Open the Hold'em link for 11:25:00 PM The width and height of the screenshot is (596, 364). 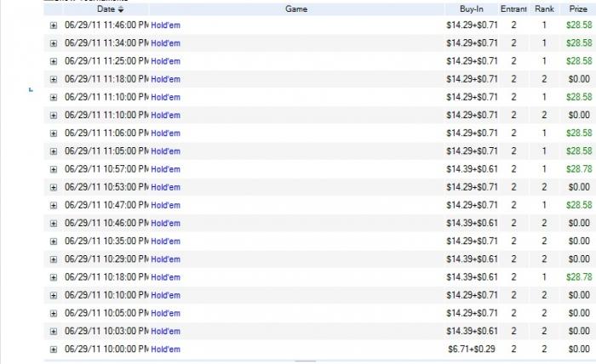(165, 61)
